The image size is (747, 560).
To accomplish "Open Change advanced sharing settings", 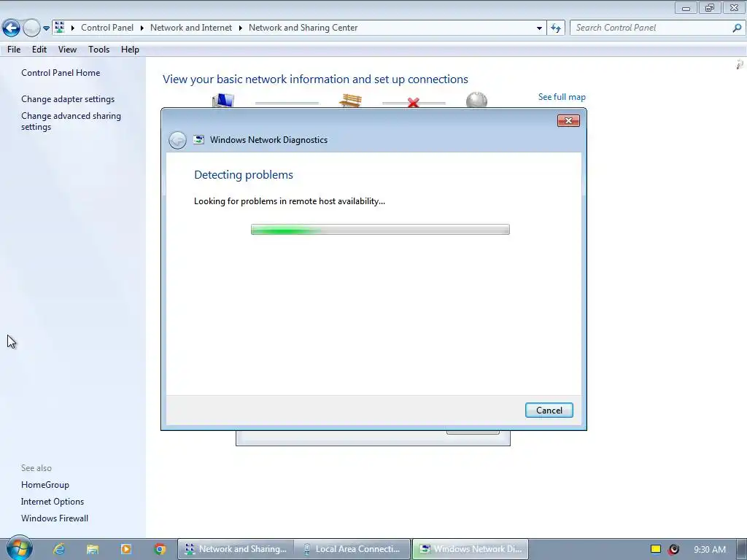I will coord(71,122).
